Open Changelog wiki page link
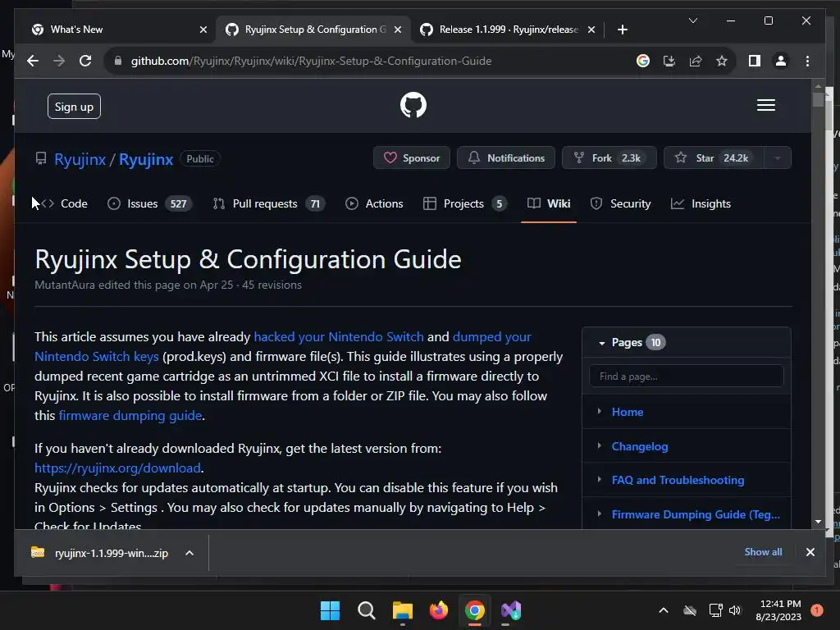 tap(640, 446)
